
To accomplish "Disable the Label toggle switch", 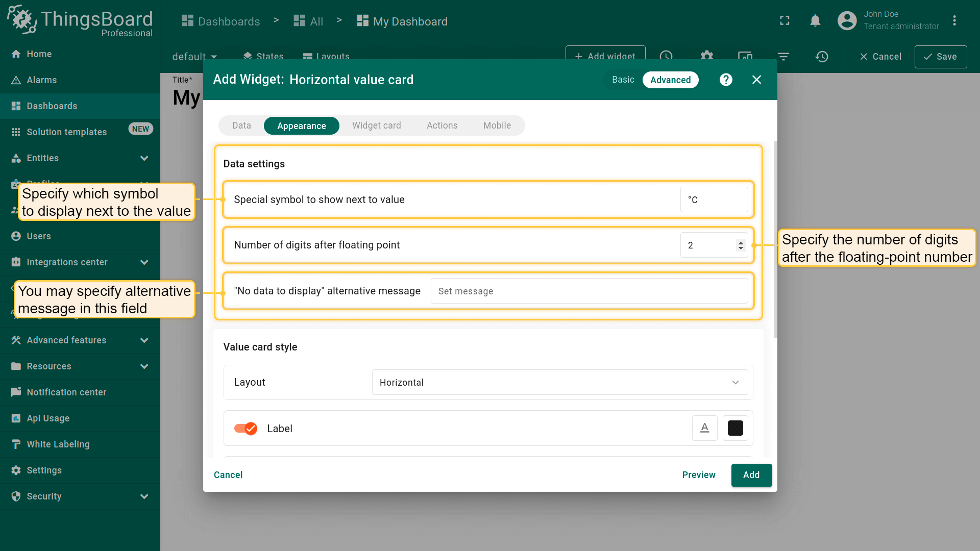I will click(246, 429).
